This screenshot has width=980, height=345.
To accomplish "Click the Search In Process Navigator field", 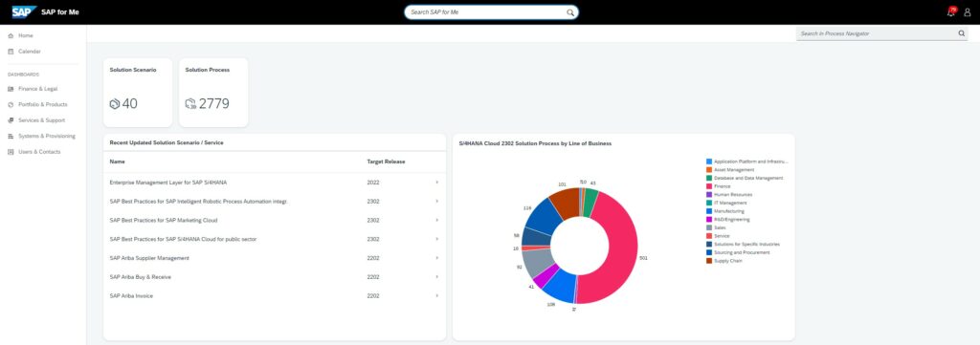I will point(877,33).
